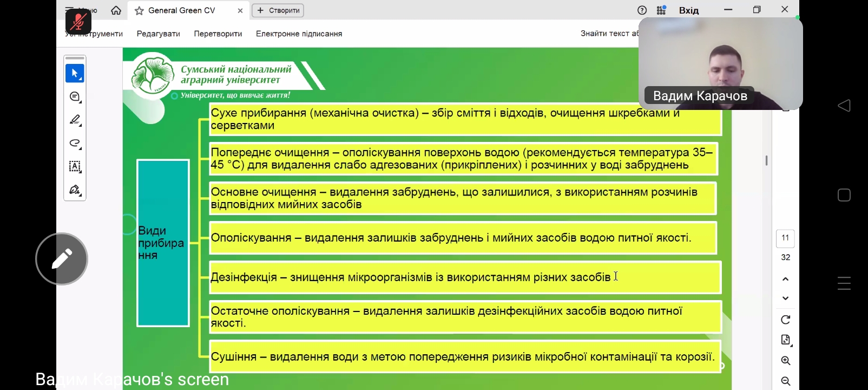
Task: Click the Створити button
Action: [x=278, y=10]
